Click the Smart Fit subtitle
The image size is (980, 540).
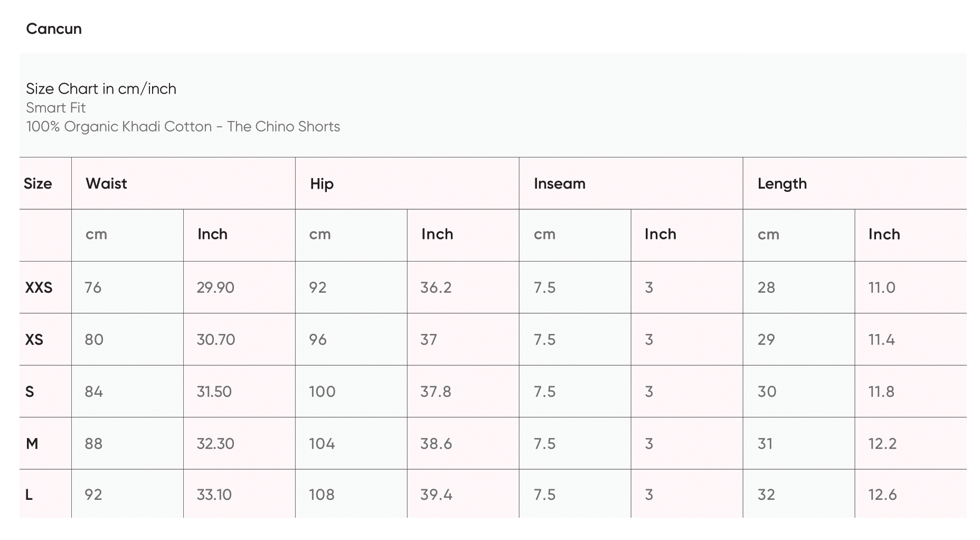point(55,108)
